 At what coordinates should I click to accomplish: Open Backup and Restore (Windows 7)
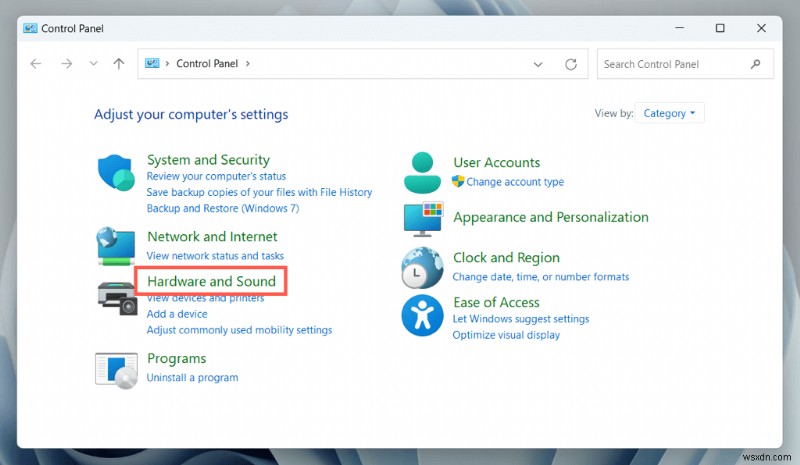pos(223,208)
